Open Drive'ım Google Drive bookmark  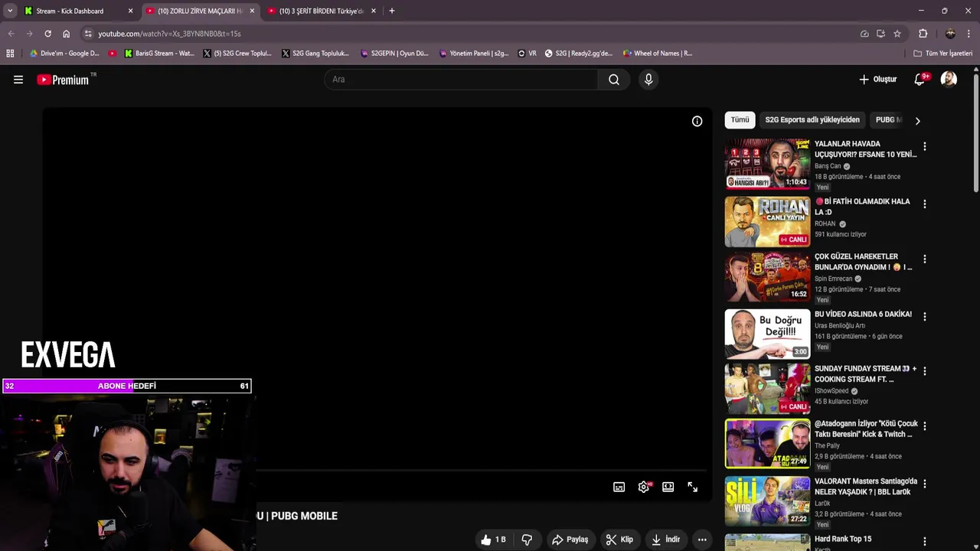(x=65, y=54)
